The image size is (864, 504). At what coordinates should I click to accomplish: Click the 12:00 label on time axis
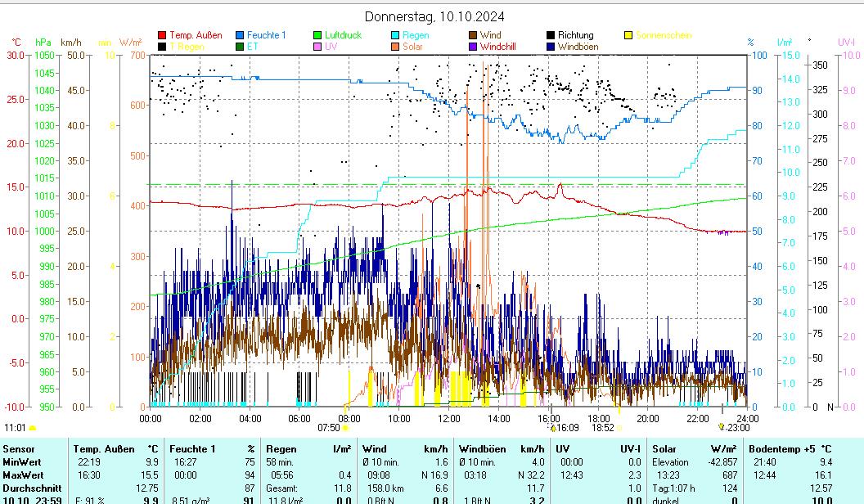click(449, 418)
